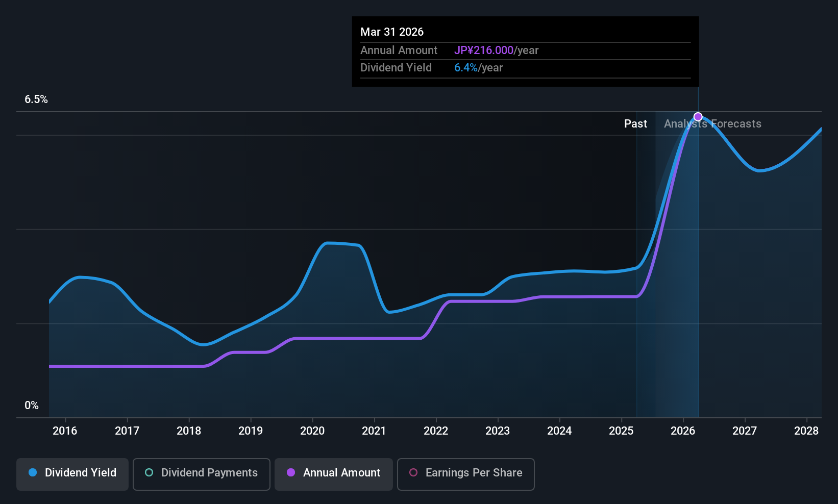Toggle the Annual Amount series

tap(333, 474)
